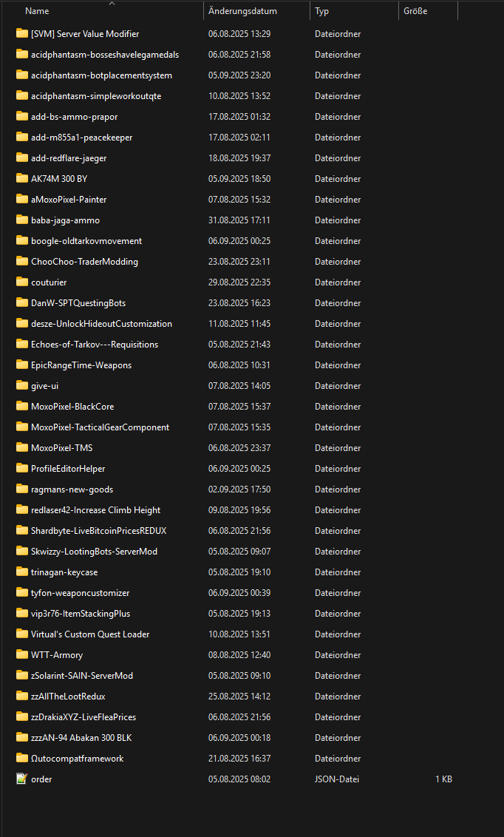The height and width of the screenshot is (837, 504).
Task: Click the 1 KB size value
Action: coord(443,779)
